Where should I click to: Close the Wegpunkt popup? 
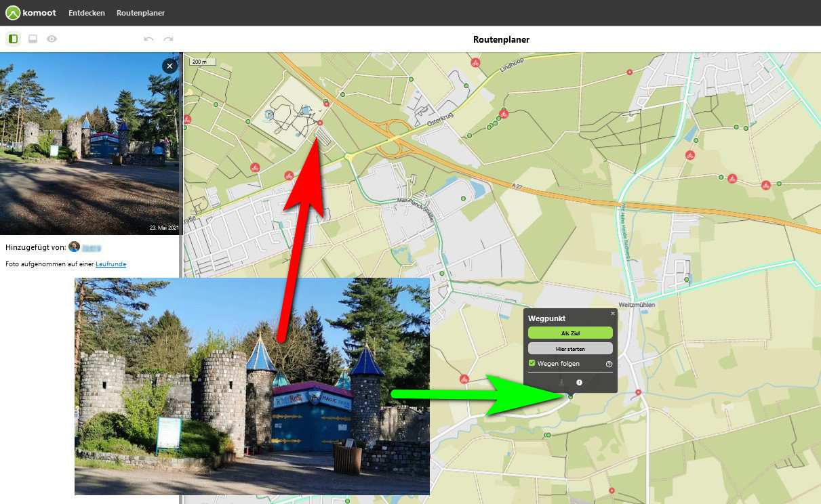coord(613,314)
